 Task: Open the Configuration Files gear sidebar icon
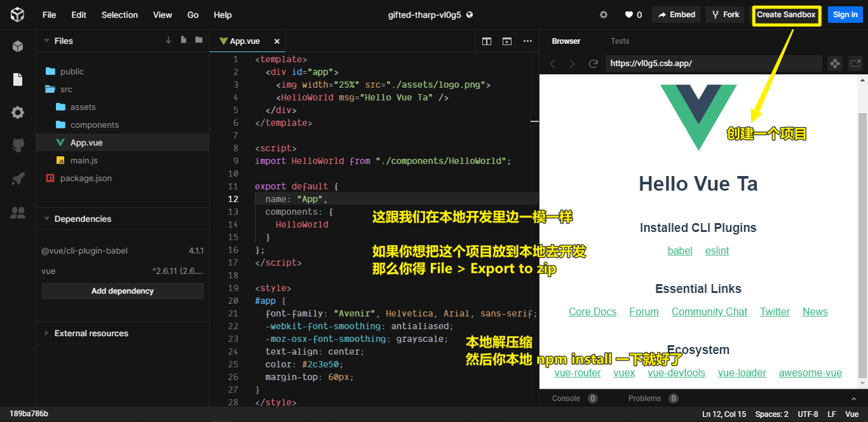click(18, 112)
